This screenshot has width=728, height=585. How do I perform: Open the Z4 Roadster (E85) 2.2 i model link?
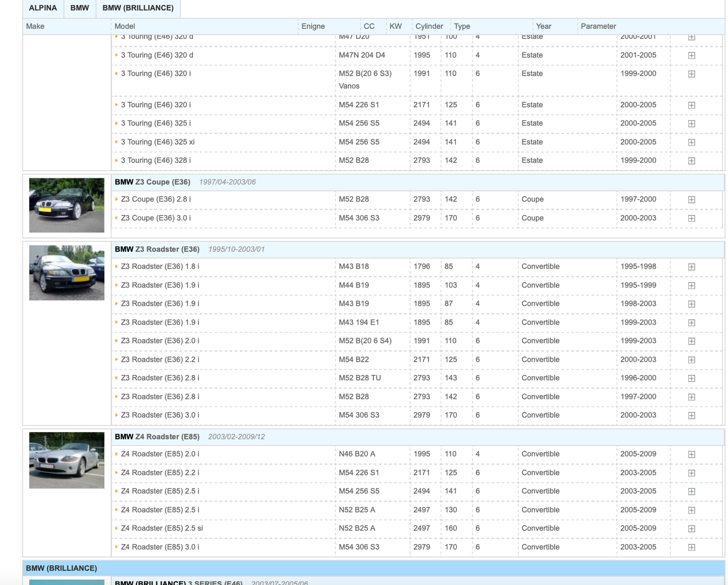[x=160, y=473]
